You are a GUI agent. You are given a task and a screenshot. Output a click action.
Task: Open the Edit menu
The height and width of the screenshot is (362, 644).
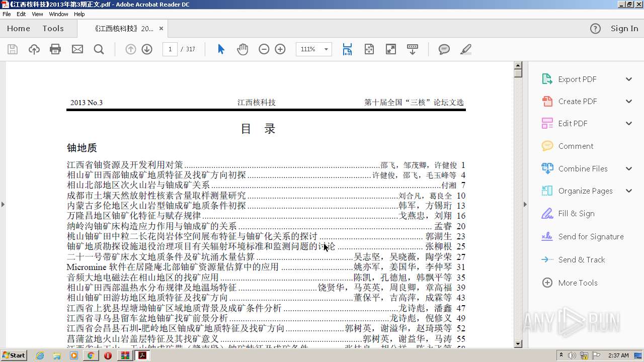(21, 14)
